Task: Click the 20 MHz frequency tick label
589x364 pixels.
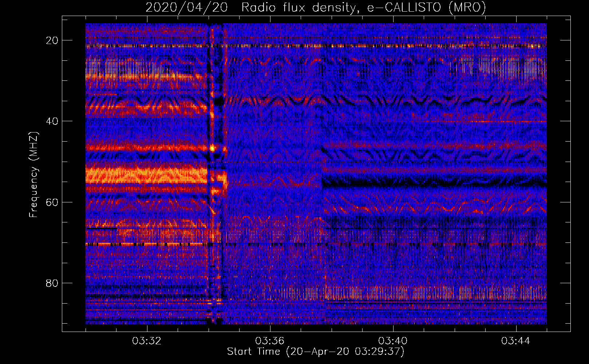Action: pos(52,40)
